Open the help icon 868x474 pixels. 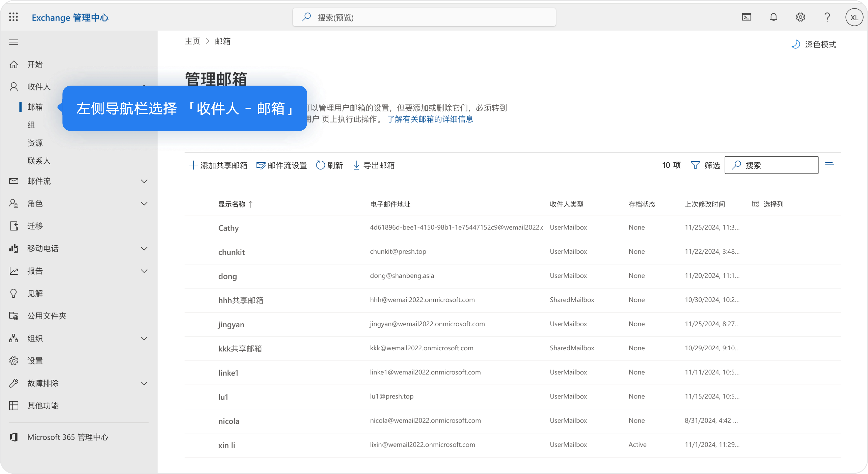click(x=827, y=17)
